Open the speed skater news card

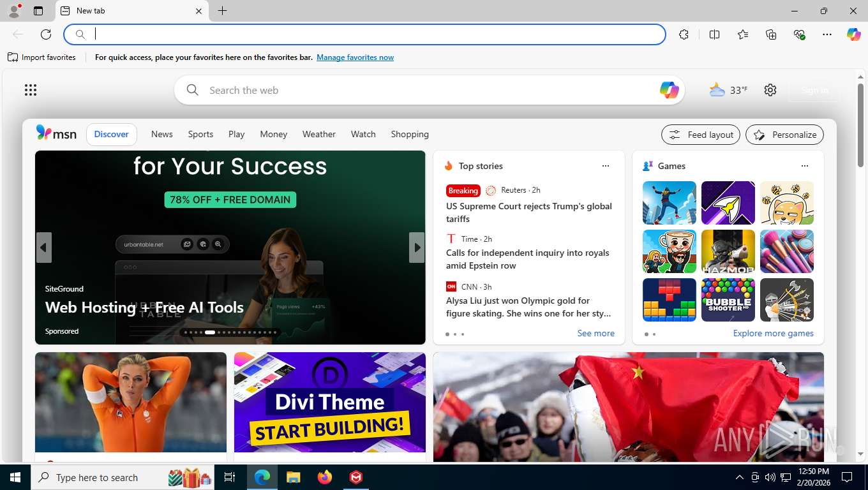[x=131, y=406]
